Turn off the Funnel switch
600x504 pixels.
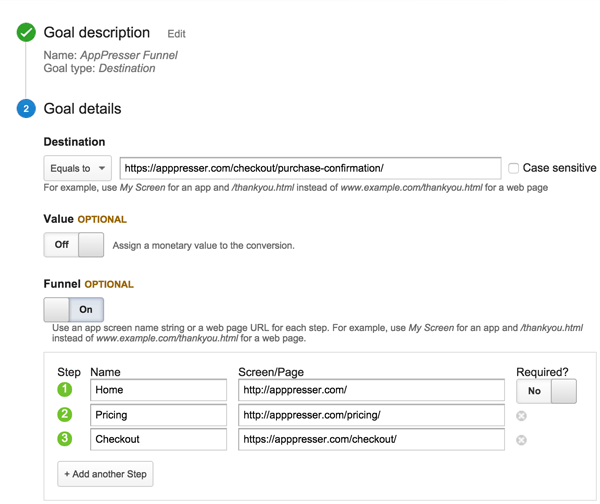(73, 309)
